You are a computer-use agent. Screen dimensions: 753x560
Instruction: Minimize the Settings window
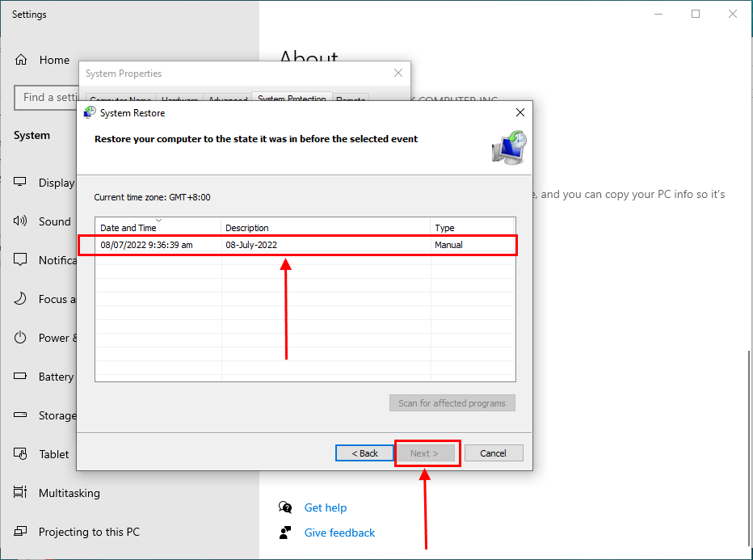point(658,14)
